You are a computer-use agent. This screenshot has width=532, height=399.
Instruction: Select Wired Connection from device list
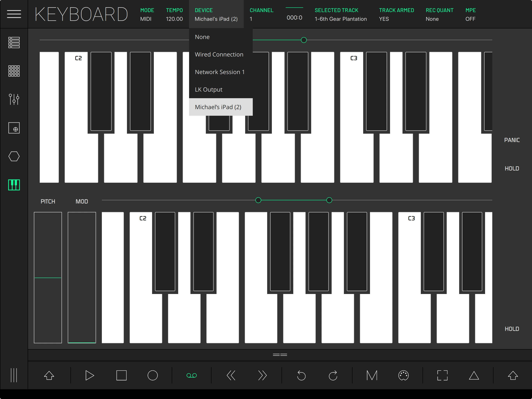pos(219,55)
